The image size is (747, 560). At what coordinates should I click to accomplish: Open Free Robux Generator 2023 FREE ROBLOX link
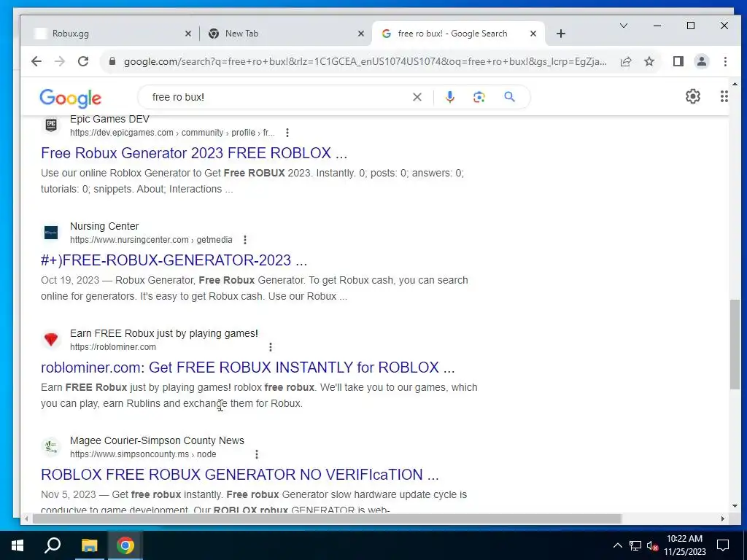tap(194, 153)
